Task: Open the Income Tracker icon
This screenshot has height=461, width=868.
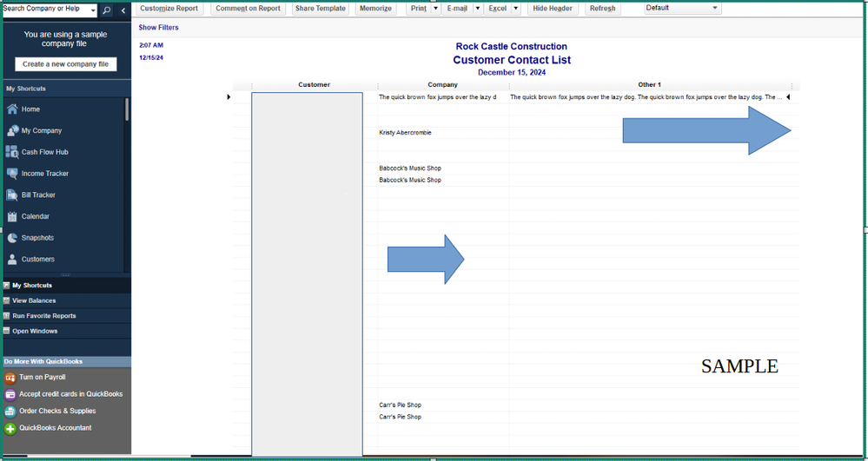Action: (x=12, y=174)
